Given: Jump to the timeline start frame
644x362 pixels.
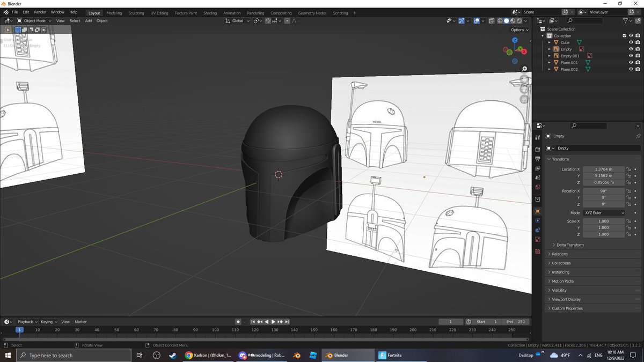Looking at the screenshot, I should click(253, 322).
